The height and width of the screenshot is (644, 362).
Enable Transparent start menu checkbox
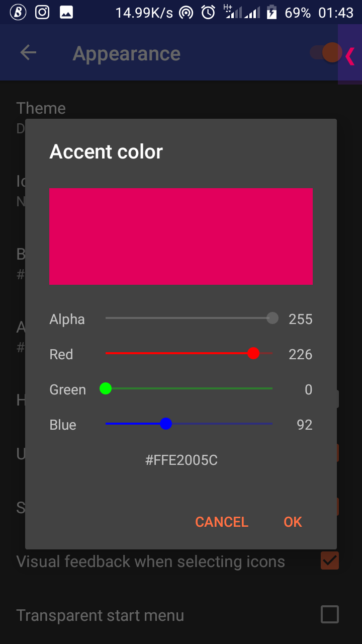tap(330, 614)
